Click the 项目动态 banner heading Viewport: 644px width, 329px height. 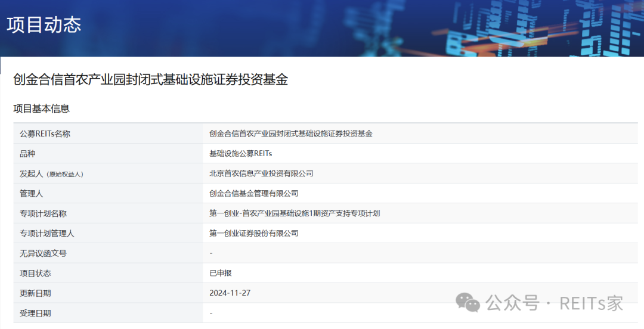point(44,24)
